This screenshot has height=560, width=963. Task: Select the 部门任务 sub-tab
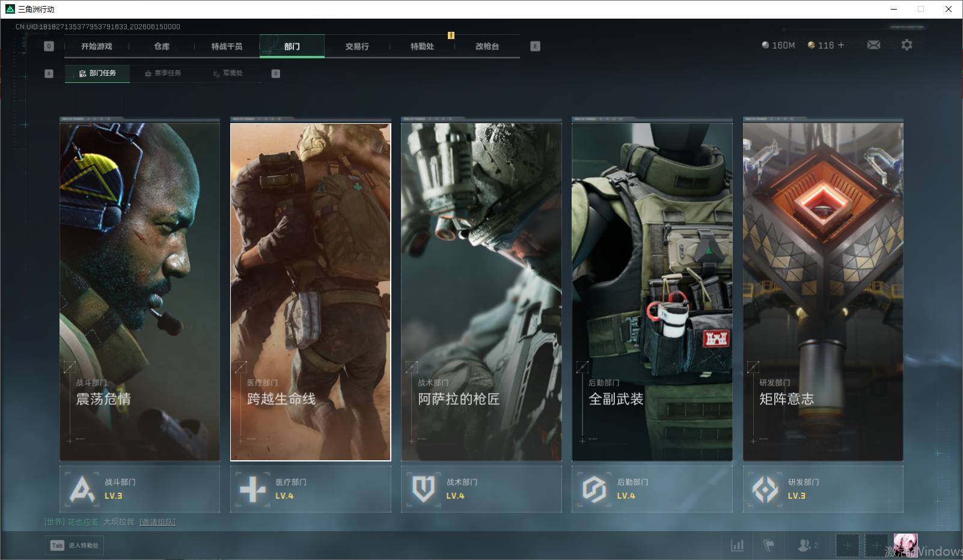(97, 73)
